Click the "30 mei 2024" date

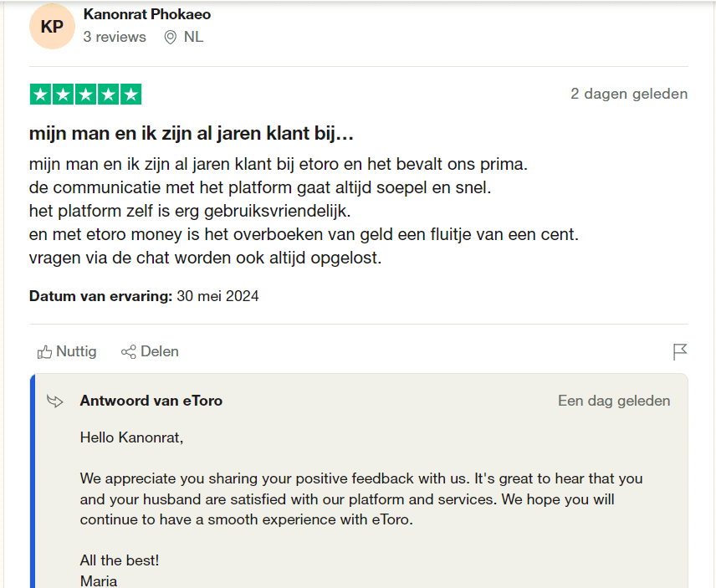tap(217, 296)
